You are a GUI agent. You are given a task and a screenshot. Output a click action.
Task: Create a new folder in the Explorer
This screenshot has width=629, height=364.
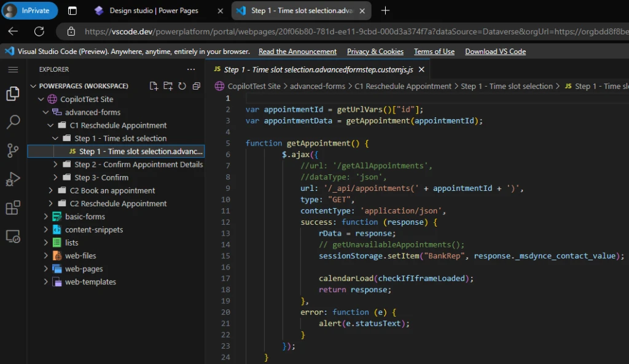click(x=167, y=86)
